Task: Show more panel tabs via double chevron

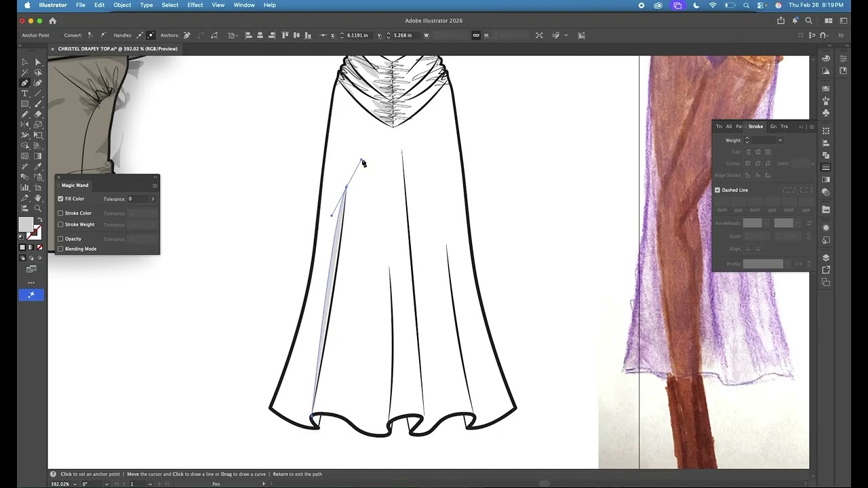Action: pos(801,127)
